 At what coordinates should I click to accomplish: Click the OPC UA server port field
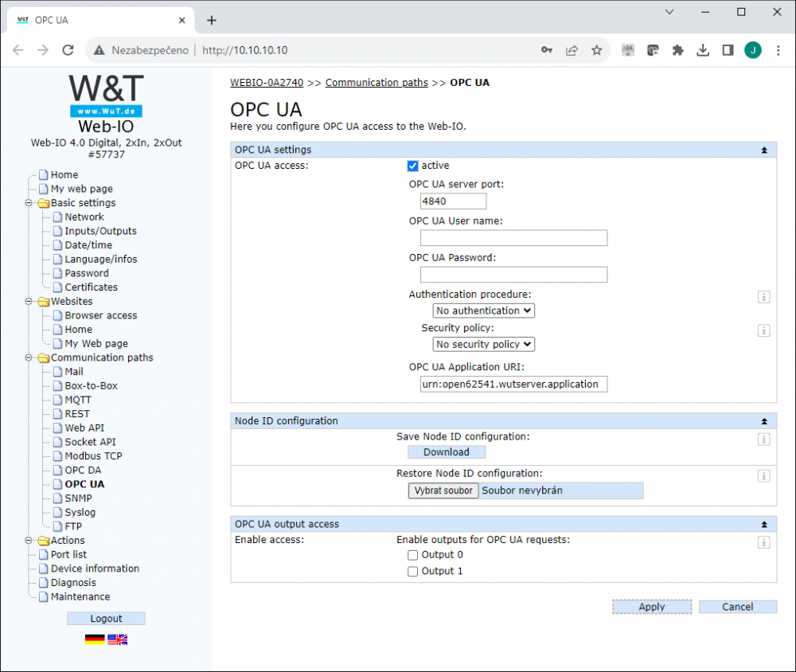453,201
